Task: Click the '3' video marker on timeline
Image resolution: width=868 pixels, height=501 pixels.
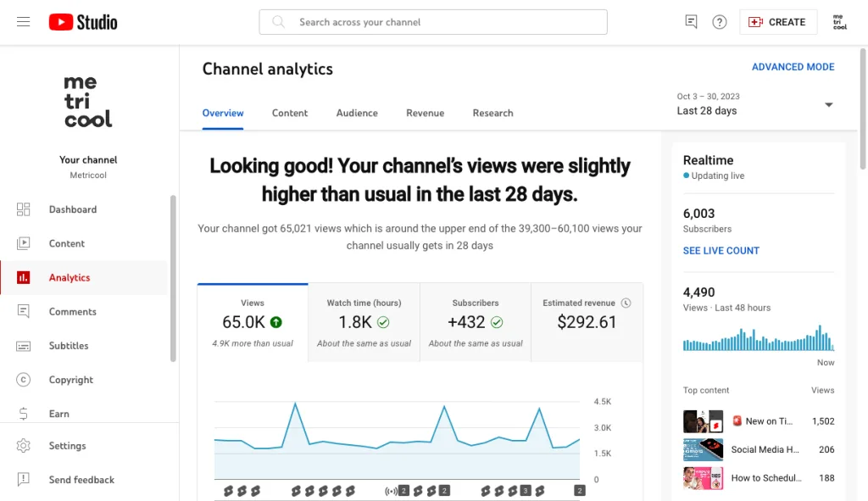Action: 526,491
